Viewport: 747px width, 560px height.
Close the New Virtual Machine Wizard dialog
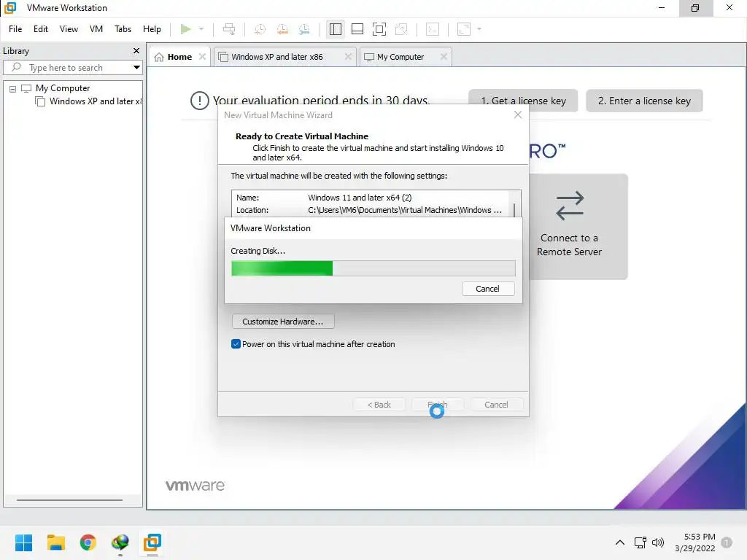[518, 114]
